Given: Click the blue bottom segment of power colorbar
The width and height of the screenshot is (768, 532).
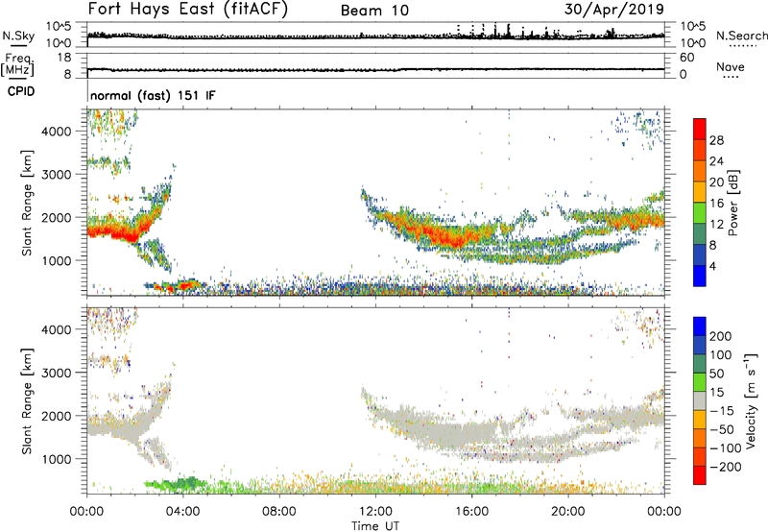Looking at the screenshot, I should 700,276.
